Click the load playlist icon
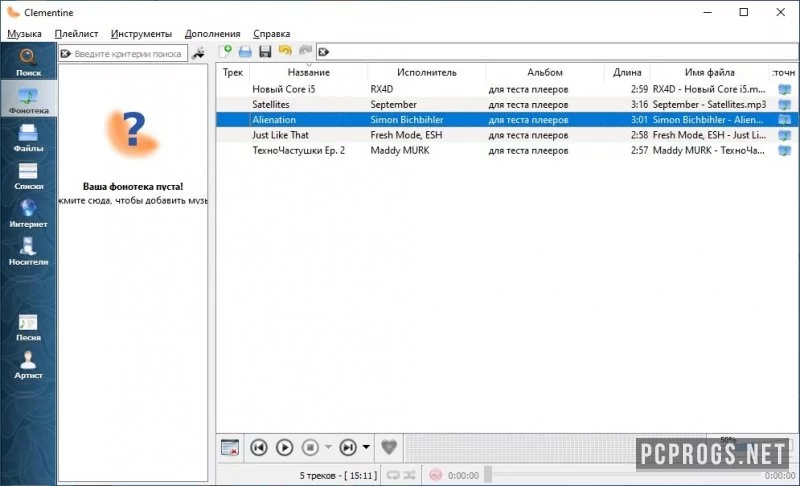The image size is (800, 486). tap(245, 52)
